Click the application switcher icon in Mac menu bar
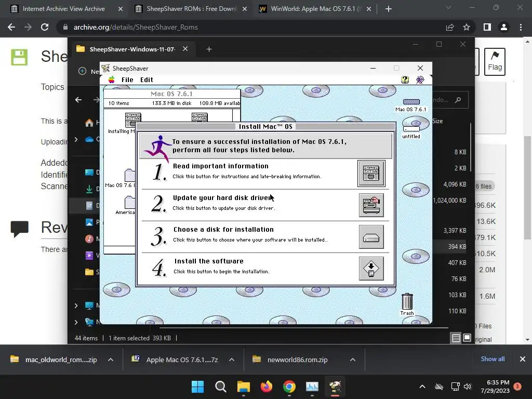The height and width of the screenshot is (399, 532). (x=420, y=79)
